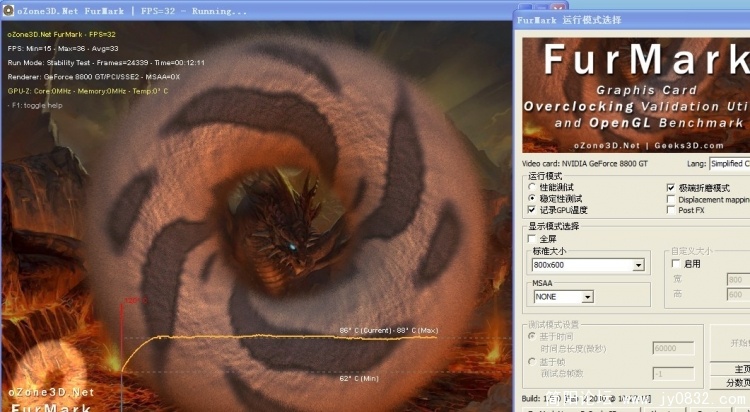Click the red '120° C' graph label
The height and width of the screenshot is (412, 750).
tap(136, 301)
